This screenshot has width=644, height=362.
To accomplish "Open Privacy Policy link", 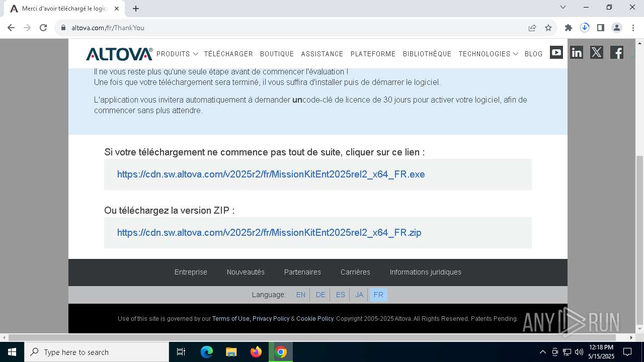I will [271, 319].
